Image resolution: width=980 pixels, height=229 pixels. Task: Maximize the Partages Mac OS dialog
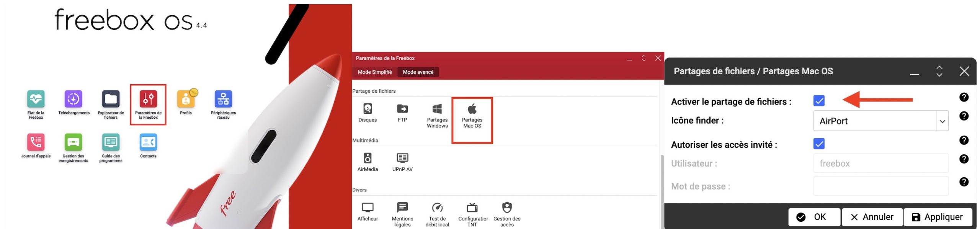coord(939,71)
